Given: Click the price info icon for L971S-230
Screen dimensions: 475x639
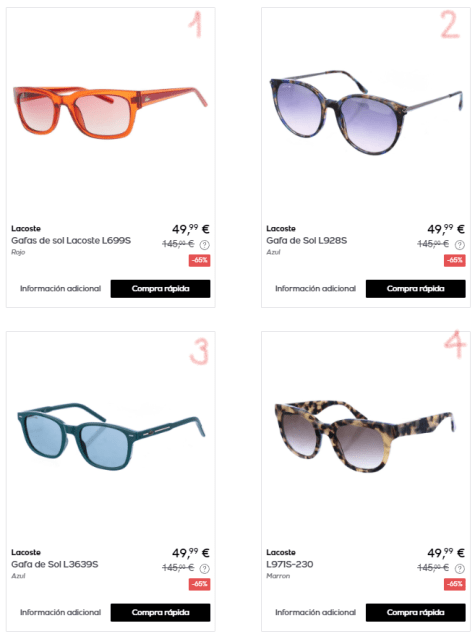Looking at the screenshot, I should coord(460,568).
